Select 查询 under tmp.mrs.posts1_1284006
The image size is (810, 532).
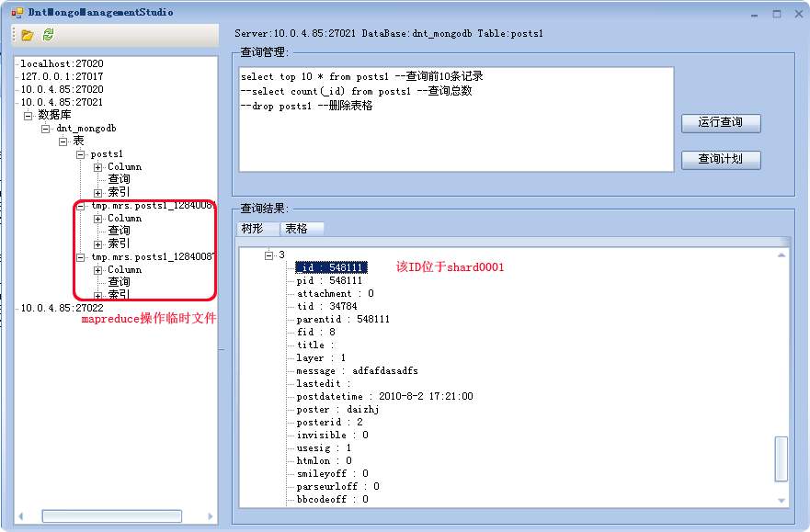click(119, 231)
